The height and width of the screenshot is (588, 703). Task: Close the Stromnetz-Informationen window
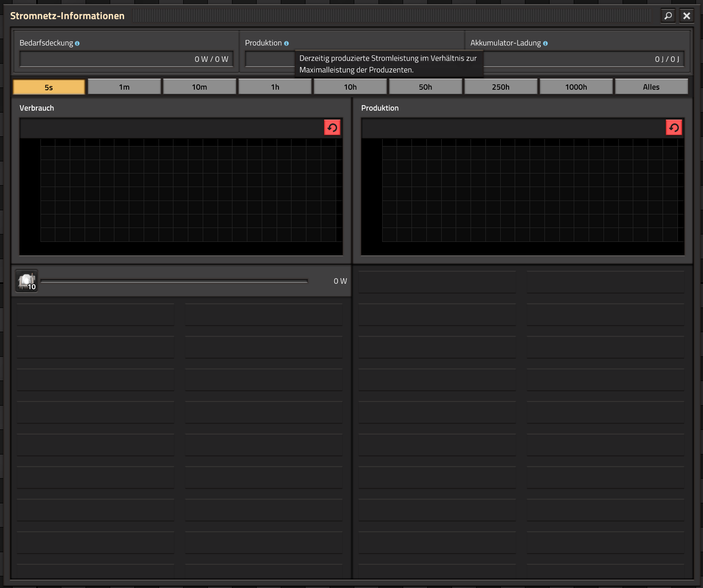(x=687, y=16)
